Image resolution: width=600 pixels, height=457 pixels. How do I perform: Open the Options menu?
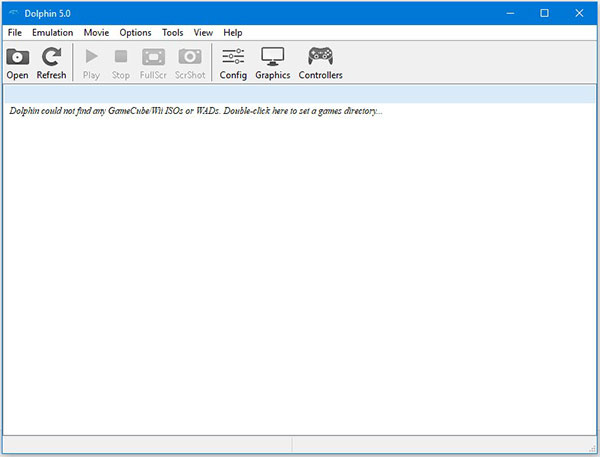tap(135, 33)
